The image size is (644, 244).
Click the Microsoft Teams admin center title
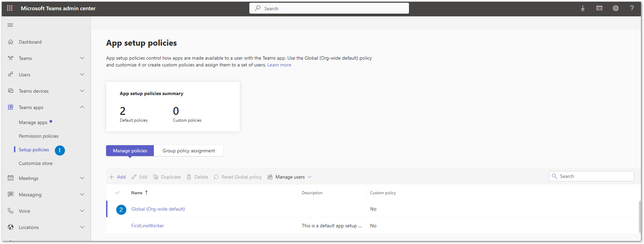tap(58, 8)
